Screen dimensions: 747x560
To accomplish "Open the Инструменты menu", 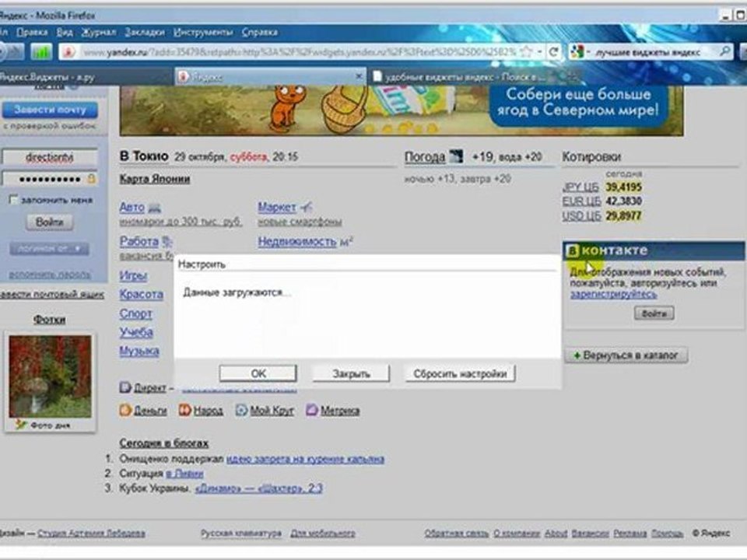I will pyautogui.click(x=203, y=33).
